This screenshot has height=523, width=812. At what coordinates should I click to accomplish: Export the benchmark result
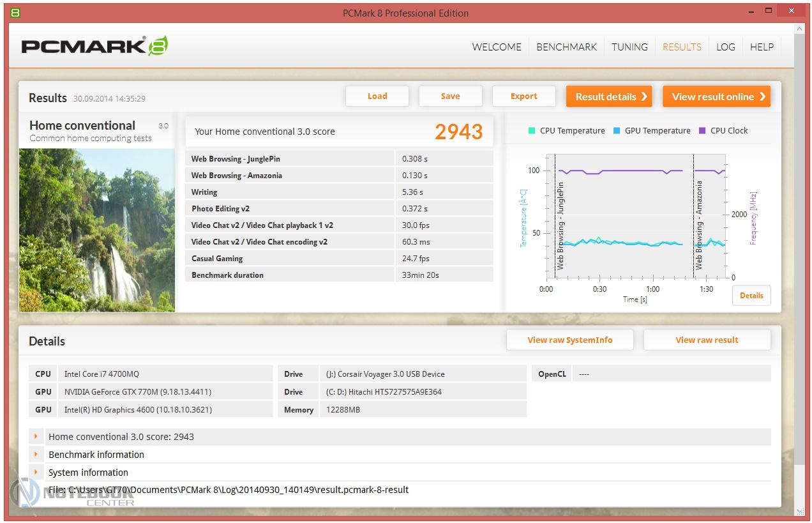tap(524, 96)
